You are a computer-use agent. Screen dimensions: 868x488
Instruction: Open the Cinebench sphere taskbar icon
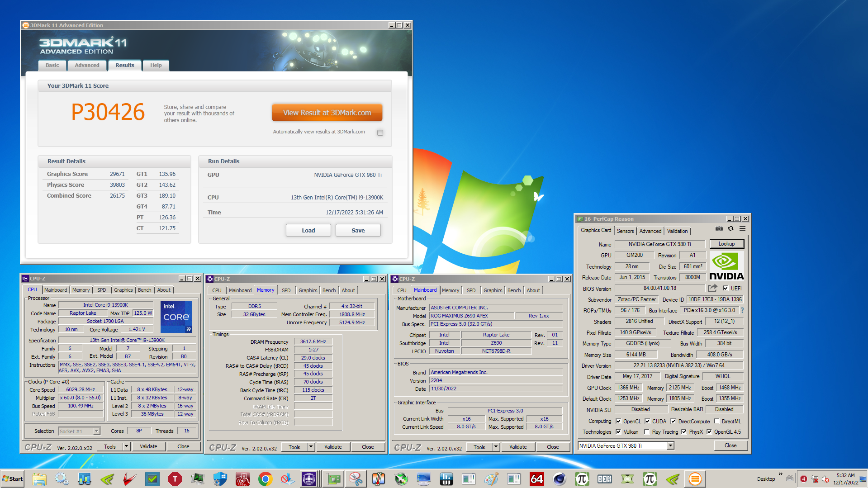pyautogui.click(x=560, y=479)
